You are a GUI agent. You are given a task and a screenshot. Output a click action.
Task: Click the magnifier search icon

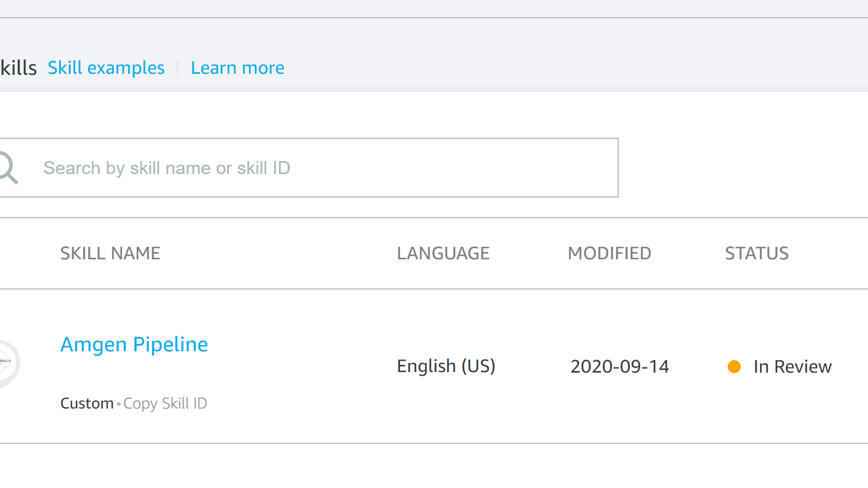pos(8,168)
